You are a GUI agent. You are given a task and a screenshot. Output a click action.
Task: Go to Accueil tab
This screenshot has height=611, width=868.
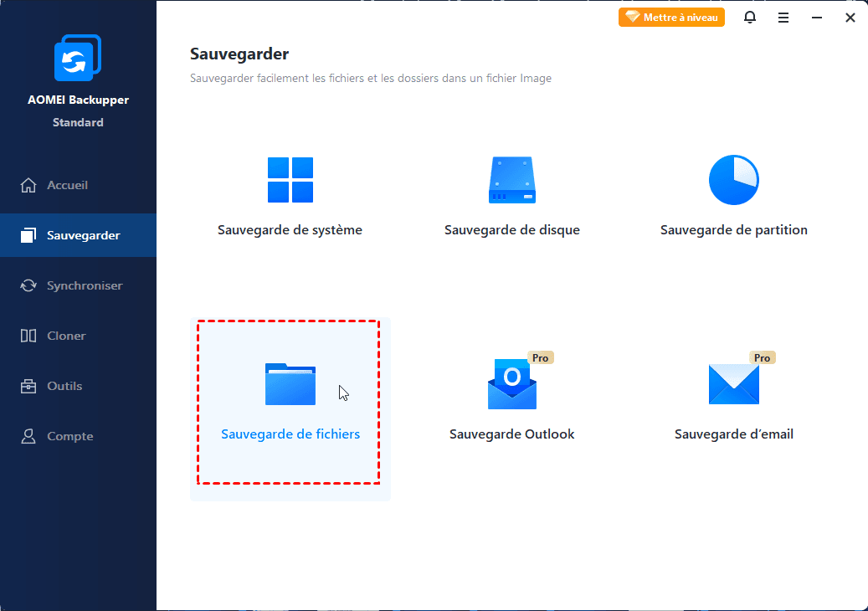[x=78, y=185]
